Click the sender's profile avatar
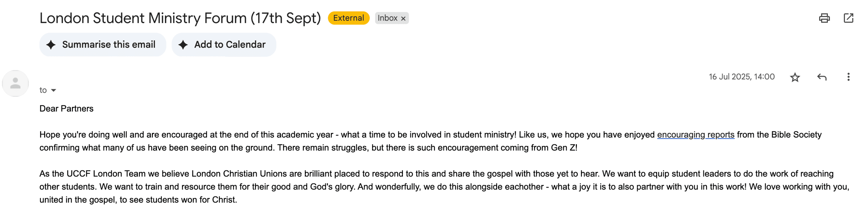868x217 pixels. [x=15, y=83]
